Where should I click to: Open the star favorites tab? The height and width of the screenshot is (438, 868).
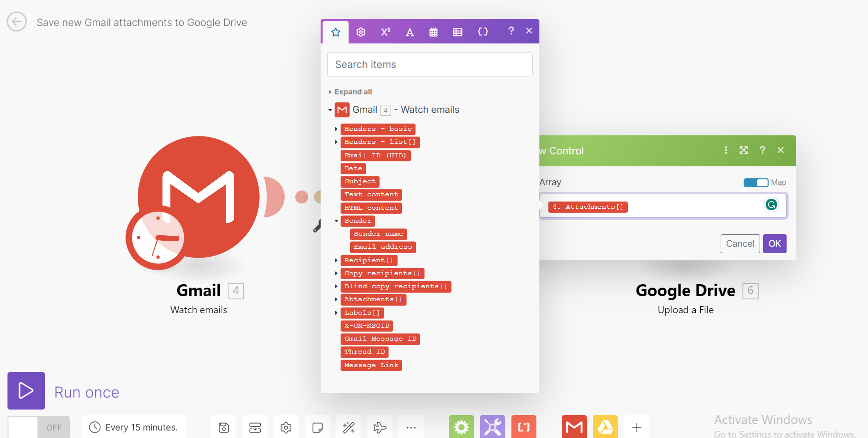point(336,32)
